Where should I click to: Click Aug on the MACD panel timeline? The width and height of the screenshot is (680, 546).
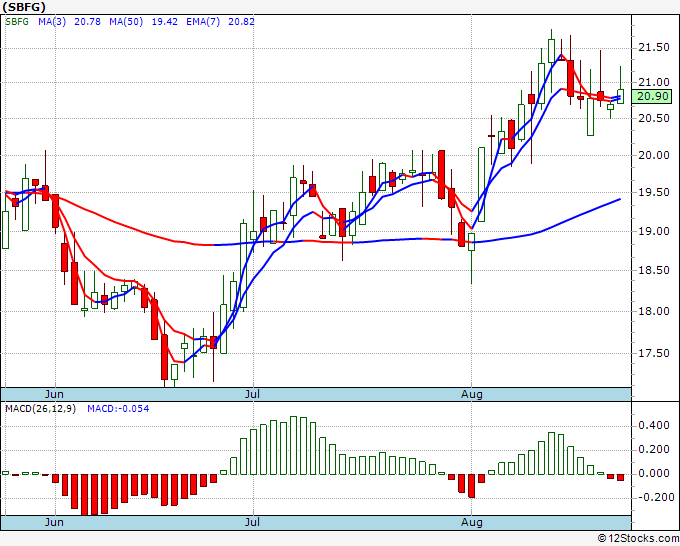pos(472,522)
